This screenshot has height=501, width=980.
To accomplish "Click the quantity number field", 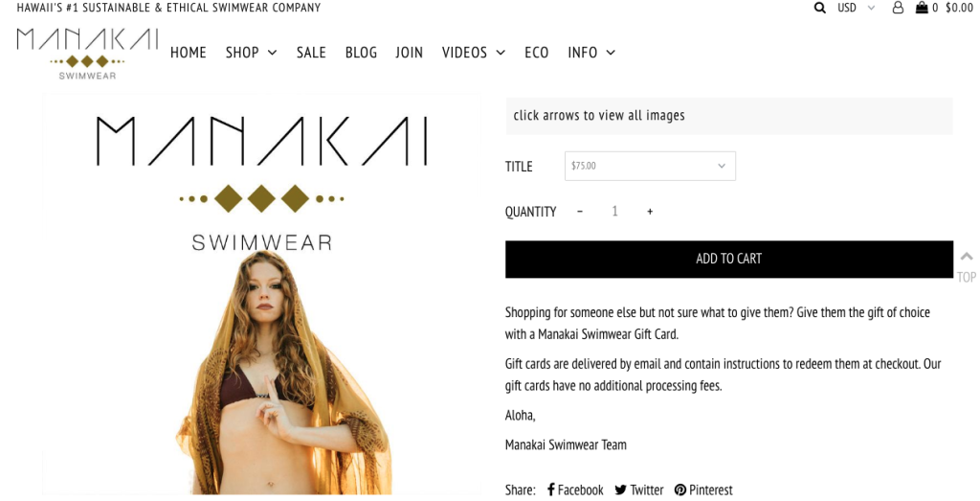I will [615, 212].
